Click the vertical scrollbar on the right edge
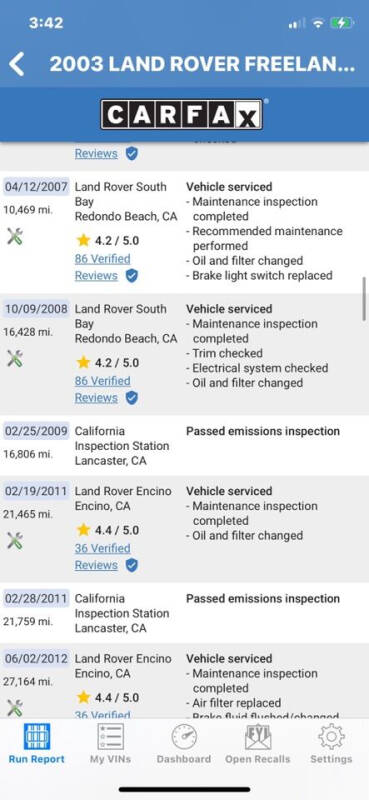Screen dimensions: 369x800 point(365,298)
